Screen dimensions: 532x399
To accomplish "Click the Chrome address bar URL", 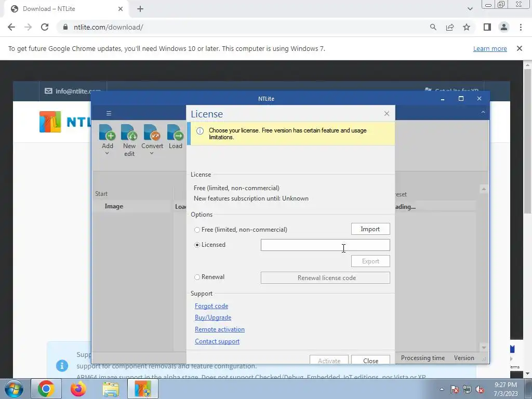I will [108, 27].
